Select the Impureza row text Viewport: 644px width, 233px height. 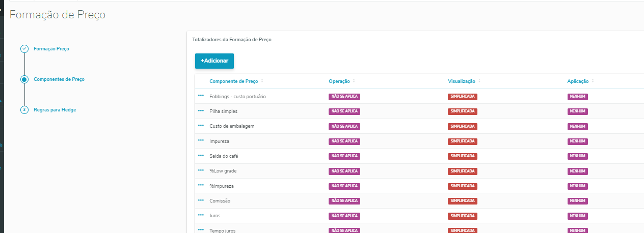click(x=219, y=141)
